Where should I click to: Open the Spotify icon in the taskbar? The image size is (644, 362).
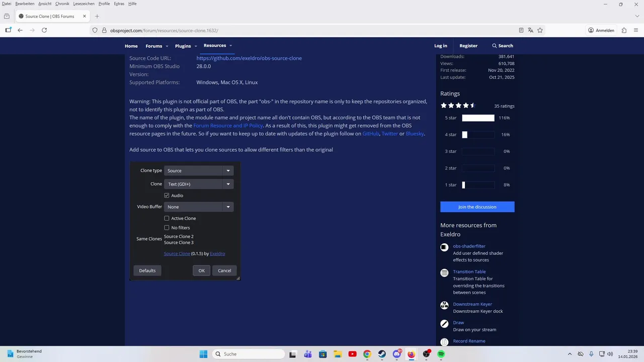click(441, 354)
